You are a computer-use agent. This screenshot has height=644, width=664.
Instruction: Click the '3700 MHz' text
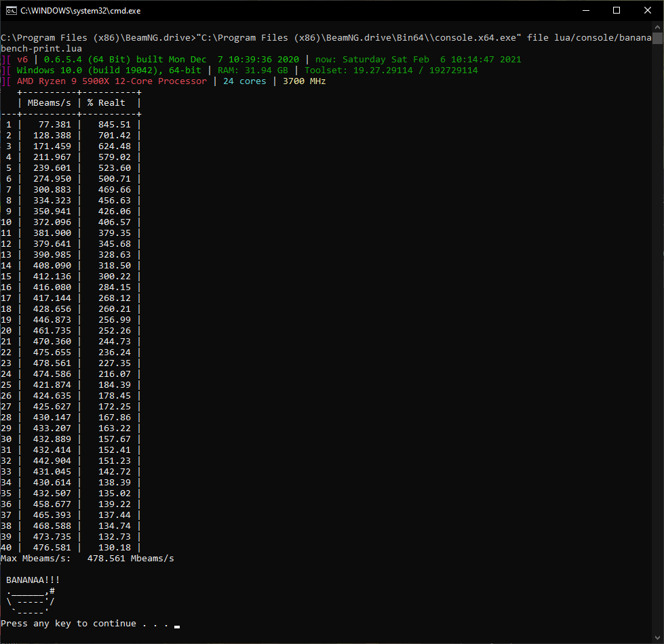click(304, 81)
